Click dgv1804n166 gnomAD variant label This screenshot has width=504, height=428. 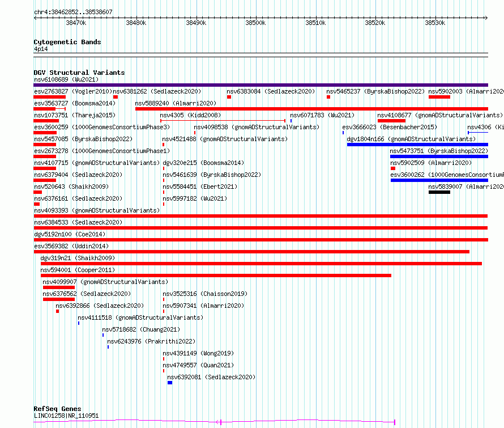[x=411, y=139]
